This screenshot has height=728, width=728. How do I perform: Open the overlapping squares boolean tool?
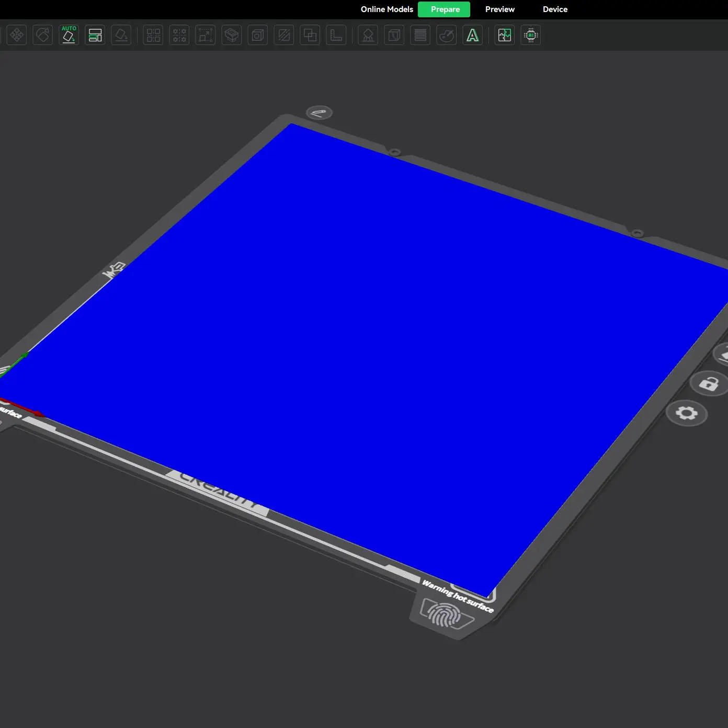coord(310,35)
